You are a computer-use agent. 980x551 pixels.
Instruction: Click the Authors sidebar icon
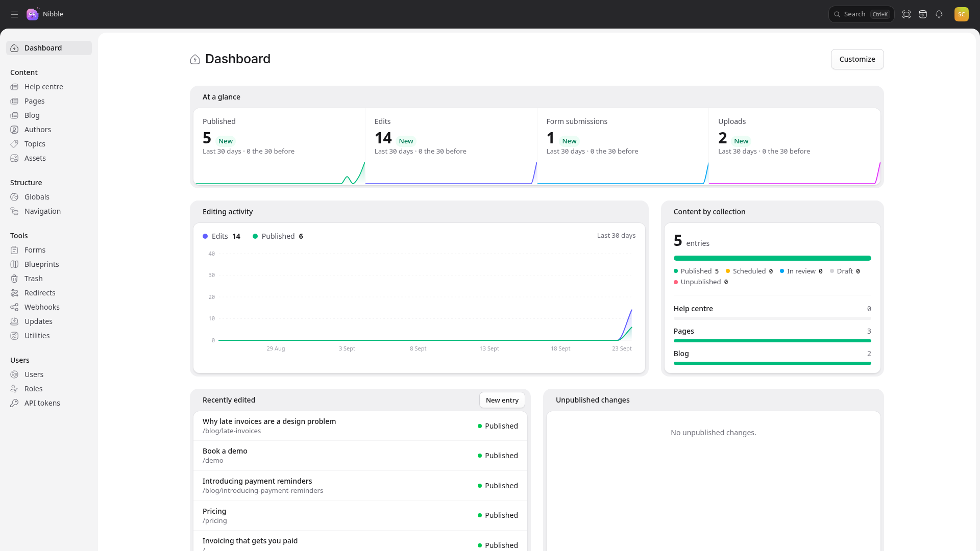(14, 130)
